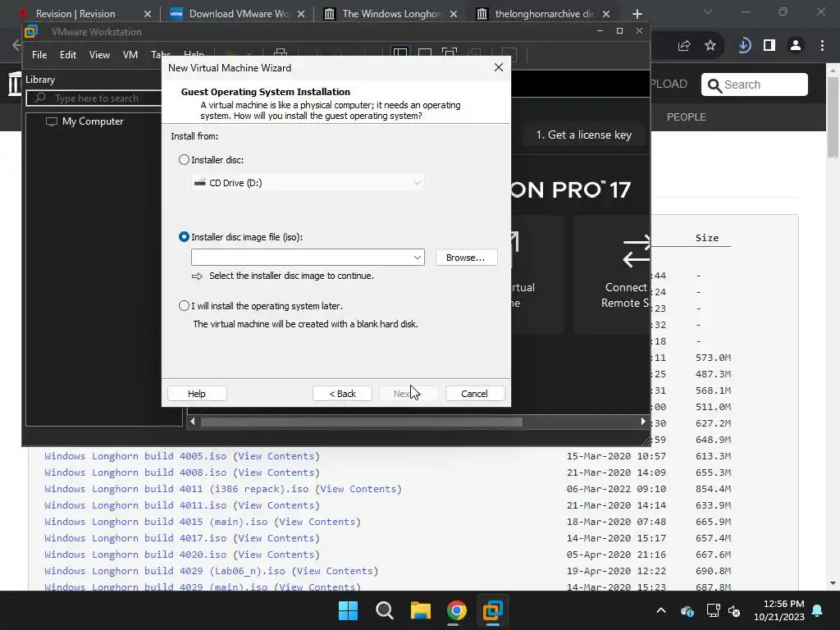Click the right arrow of VMware horizontal scrollbar
The image size is (840, 630).
pyautogui.click(x=643, y=422)
